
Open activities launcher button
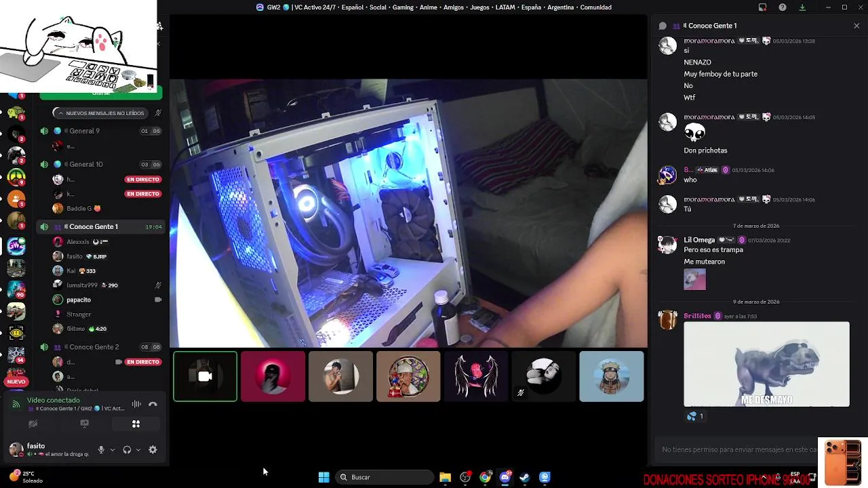pos(136,424)
